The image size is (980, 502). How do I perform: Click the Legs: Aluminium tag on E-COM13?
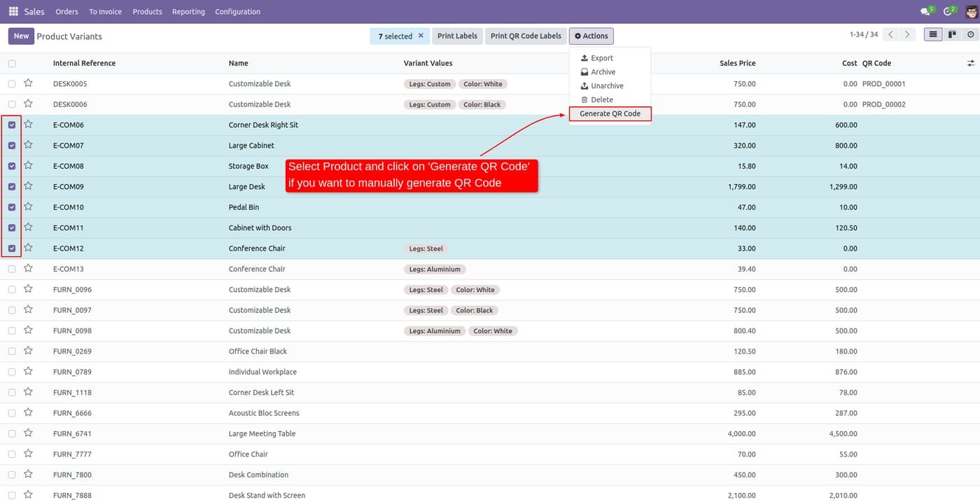[x=435, y=269]
